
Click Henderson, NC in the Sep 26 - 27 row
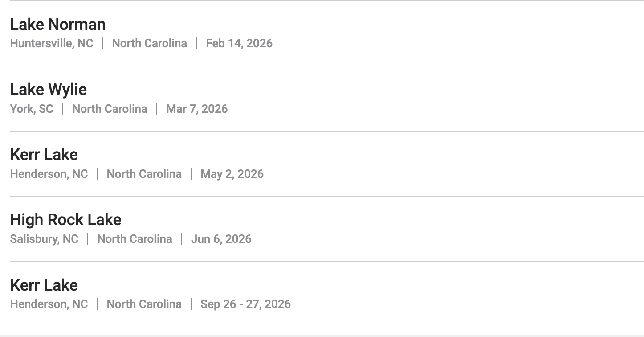[x=49, y=304]
